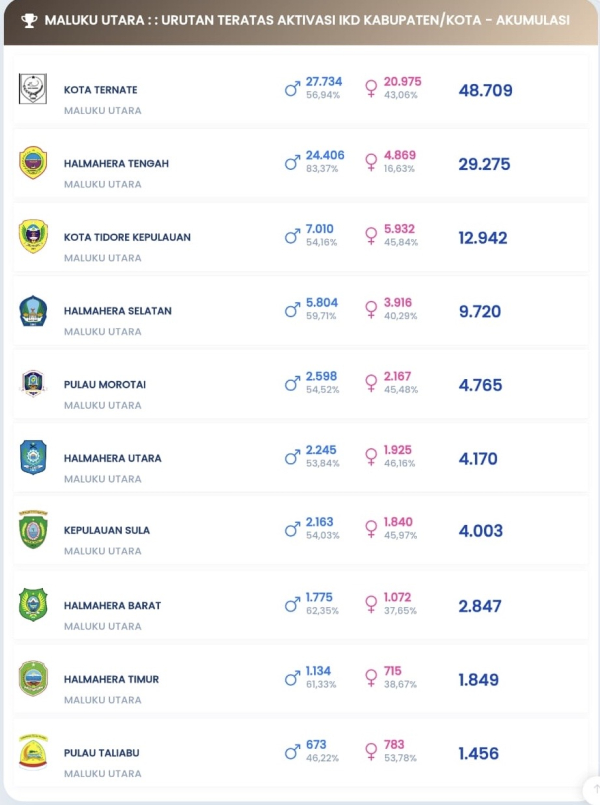This screenshot has height=805, width=600.
Task: Click the Halmahera Barat crest icon
Action: pyautogui.click(x=33, y=605)
